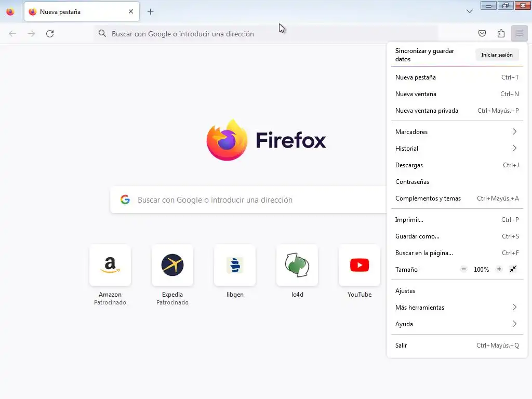Screen dimensions: 532x399
Task: Open Ajustes settings entry
Action: pyautogui.click(x=457, y=291)
